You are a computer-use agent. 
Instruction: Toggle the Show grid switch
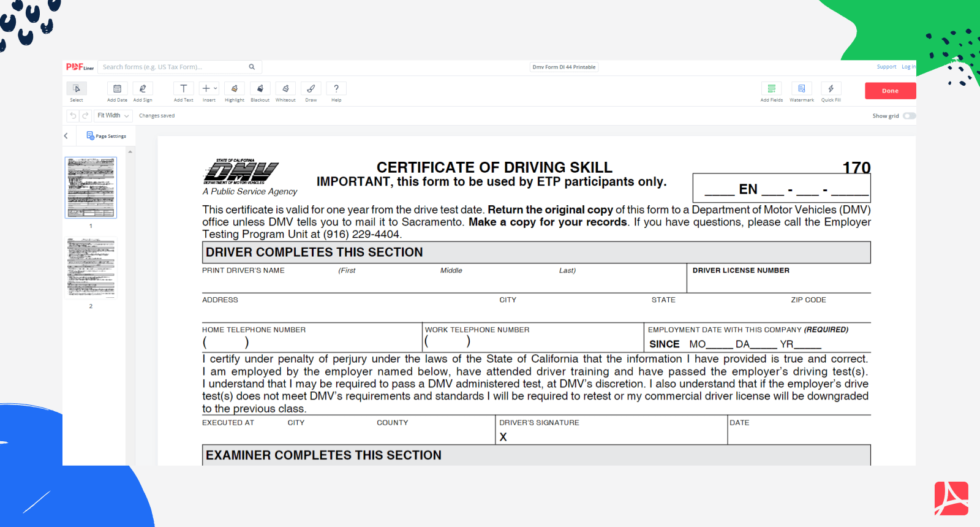[x=909, y=116]
